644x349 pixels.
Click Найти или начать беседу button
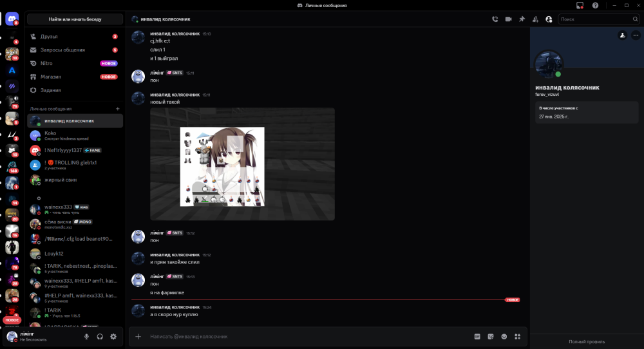click(x=75, y=19)
